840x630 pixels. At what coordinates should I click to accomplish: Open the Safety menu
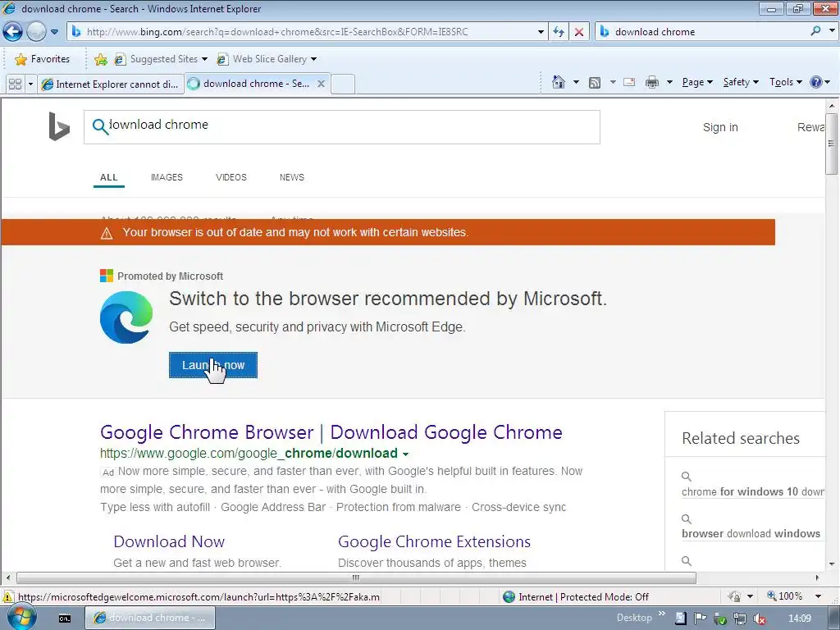741,82
